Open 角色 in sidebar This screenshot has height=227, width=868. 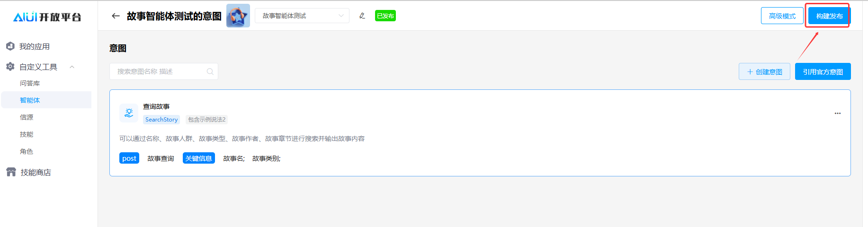pos(27,151)
